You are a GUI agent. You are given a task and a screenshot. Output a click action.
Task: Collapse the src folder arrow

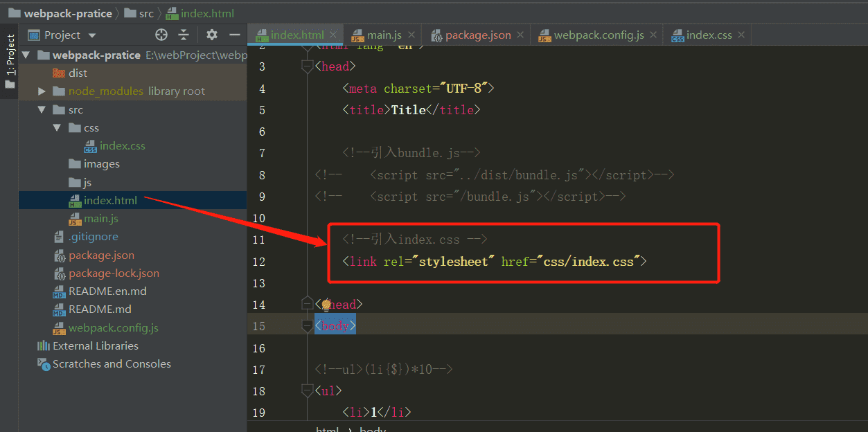point(42,109)
